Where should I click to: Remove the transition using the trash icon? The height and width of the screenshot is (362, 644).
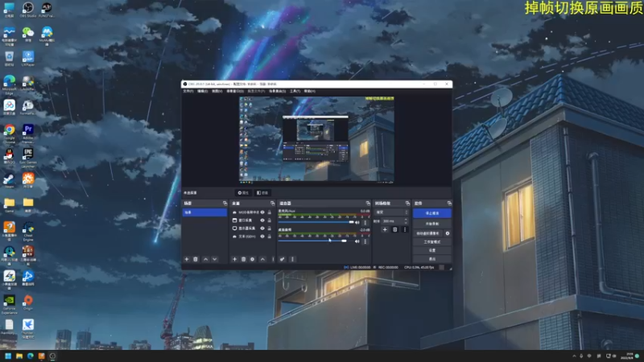pos(395,229)
